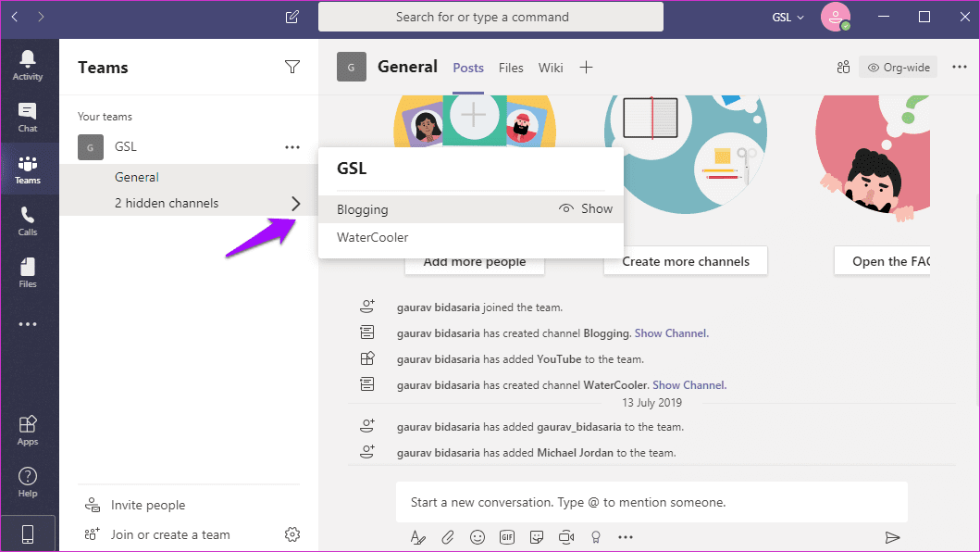This screenshot has height=552, width=980.
Task: Click the new conversation message box
Action: coord(651,503)
